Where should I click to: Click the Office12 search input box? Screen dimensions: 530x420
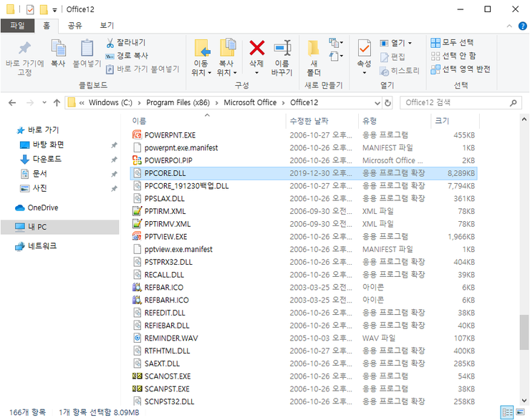(457, 102)
